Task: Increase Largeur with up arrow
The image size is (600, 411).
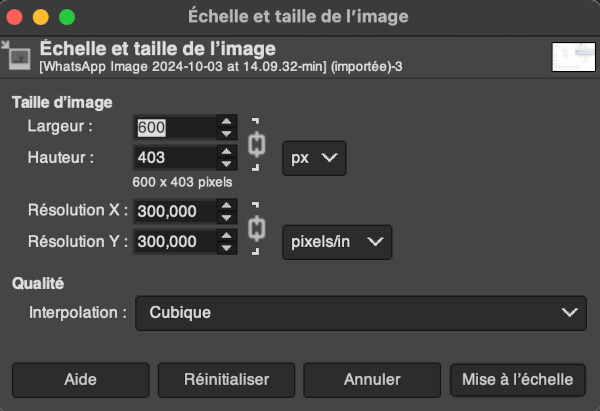Action: (x=226, y=122)
